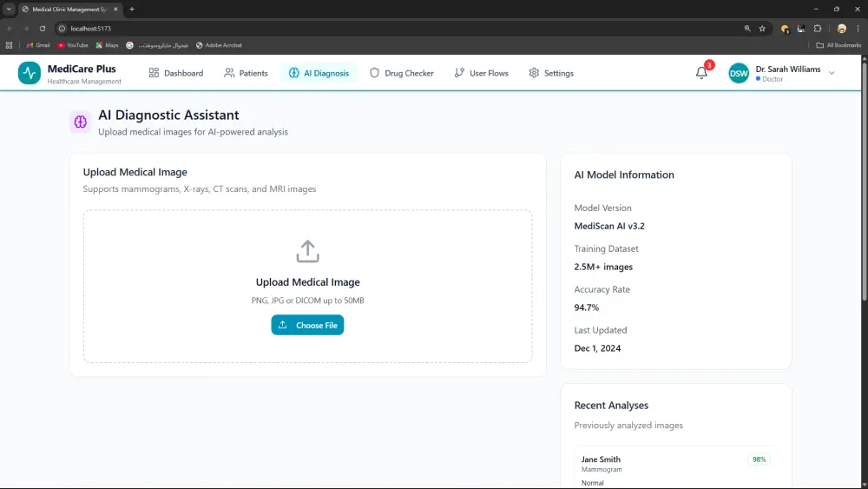The image size is (868, 489).
Task: Click the 94.7% accuracy value
Action: tap(586, 307)
